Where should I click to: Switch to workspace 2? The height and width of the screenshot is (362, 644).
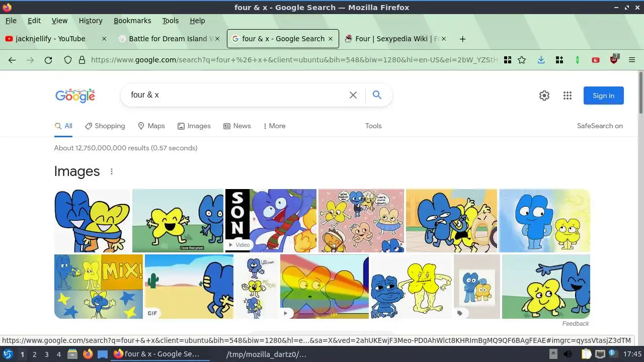[x=34, y=354]
